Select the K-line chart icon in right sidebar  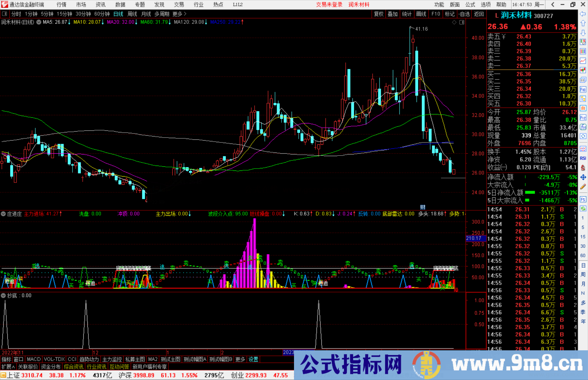pyautogui.click(x=583, y=70)
